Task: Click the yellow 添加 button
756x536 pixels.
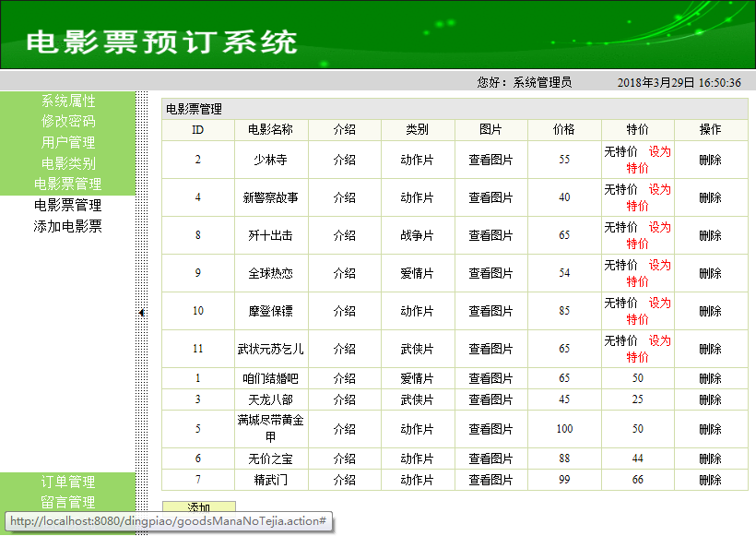Action: click(198, 506)
